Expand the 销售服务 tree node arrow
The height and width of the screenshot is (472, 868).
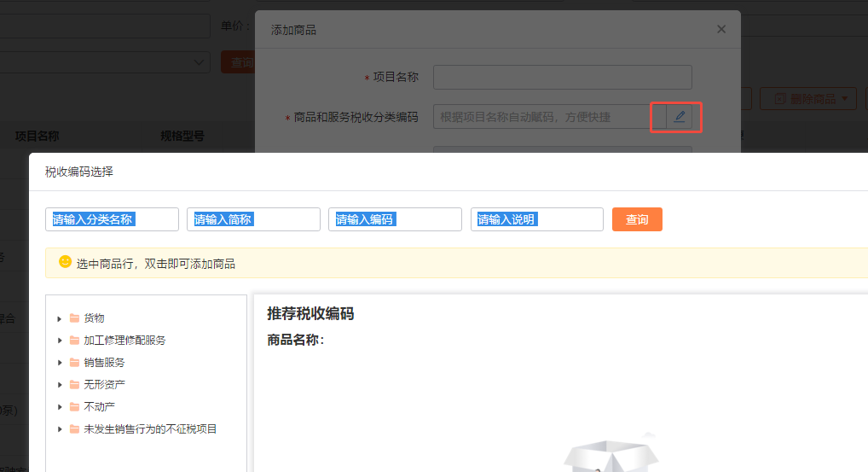point(59,363)
